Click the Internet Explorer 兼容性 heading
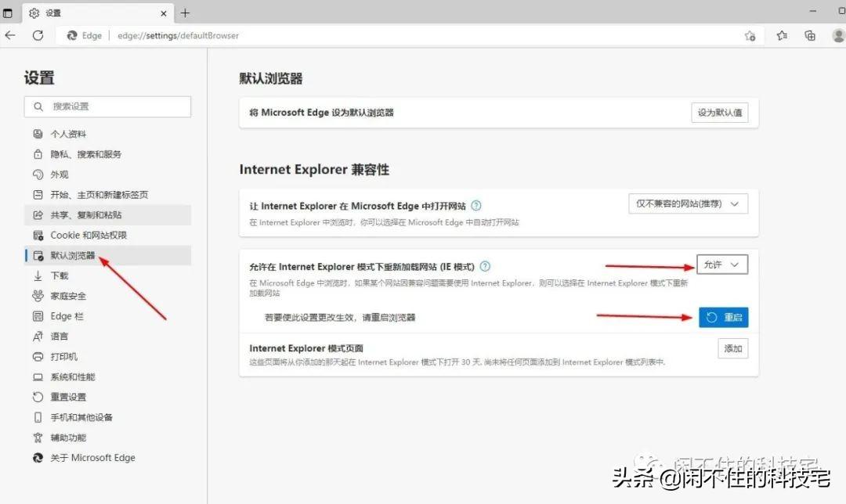The width and height of the screenshot is (846, 504). pyautogui.click(x=314, y=170)
